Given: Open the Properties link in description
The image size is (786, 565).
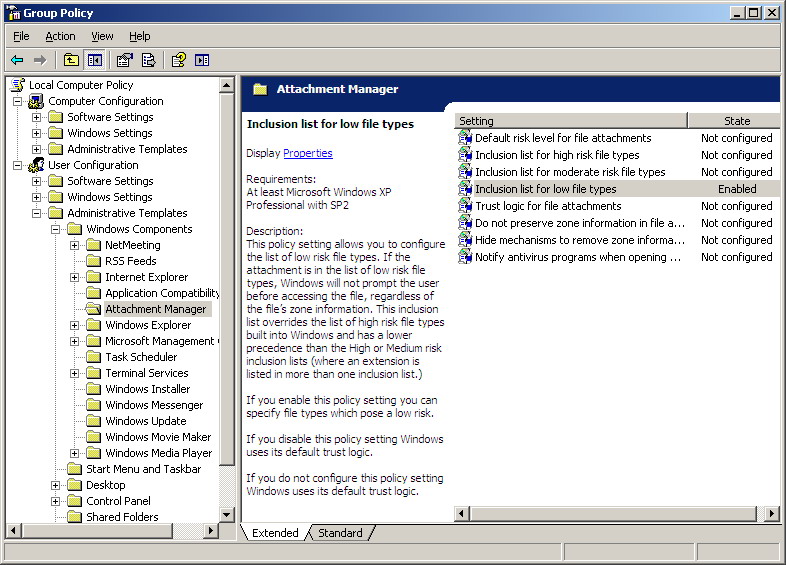Looking at the screenshot, I should (308, 153).
